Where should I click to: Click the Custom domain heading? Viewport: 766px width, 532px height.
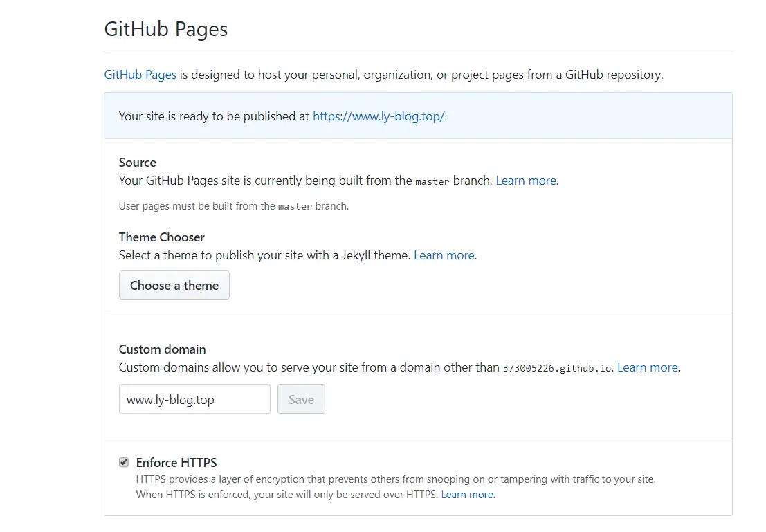pos(162,349)
